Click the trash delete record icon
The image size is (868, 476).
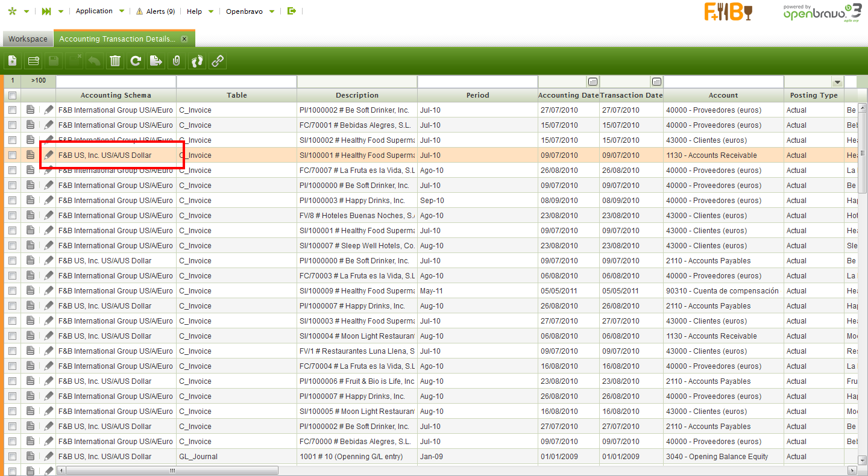coord(115,61)
